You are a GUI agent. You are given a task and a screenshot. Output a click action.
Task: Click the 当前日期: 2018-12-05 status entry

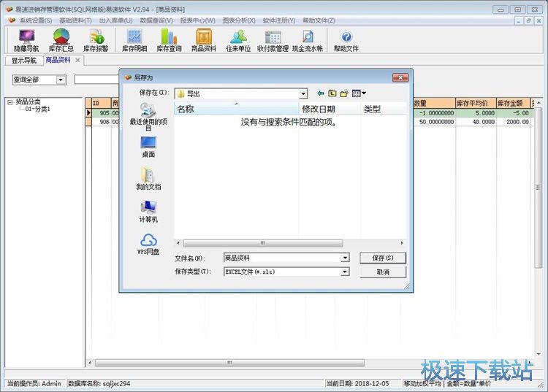[357, 383]
